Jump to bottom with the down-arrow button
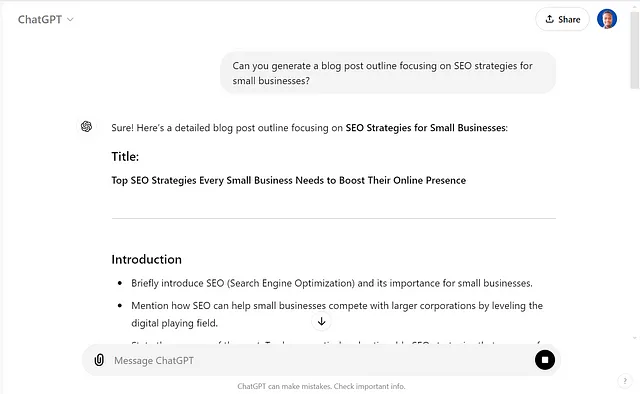 (321, 322)
